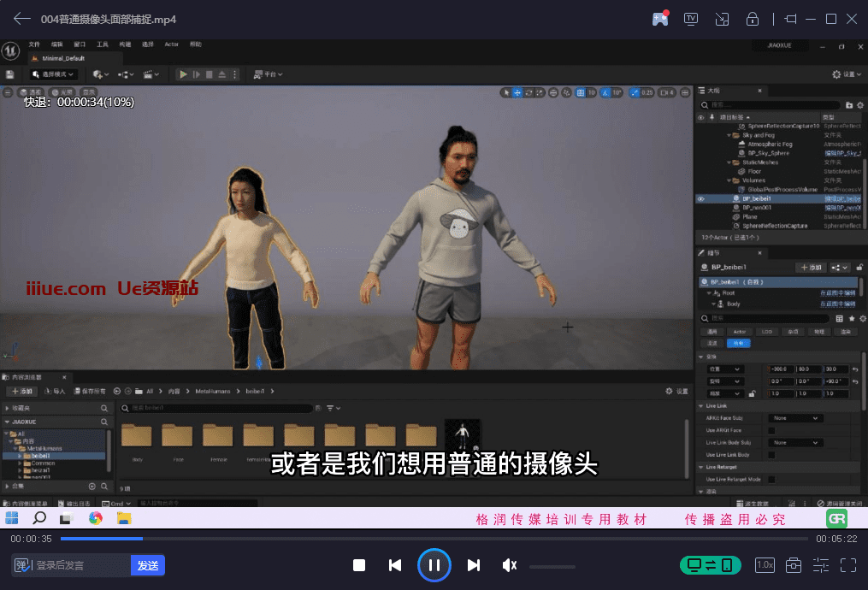Screen dimensions: 868x590
Task: Pin player window on top
Action: 789,19
